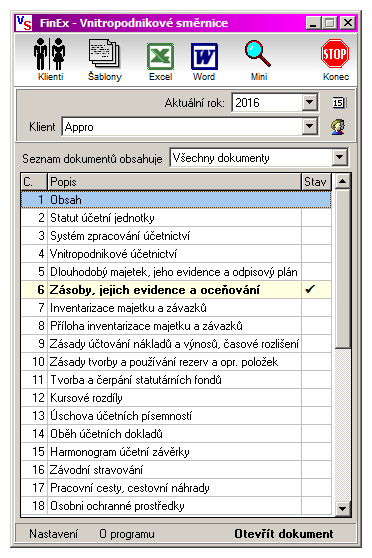Image resolution: width=372 pixels, height=558 pixels.
Task: Select row Systém zpracování účetnictví
Action: click(176, 236)
